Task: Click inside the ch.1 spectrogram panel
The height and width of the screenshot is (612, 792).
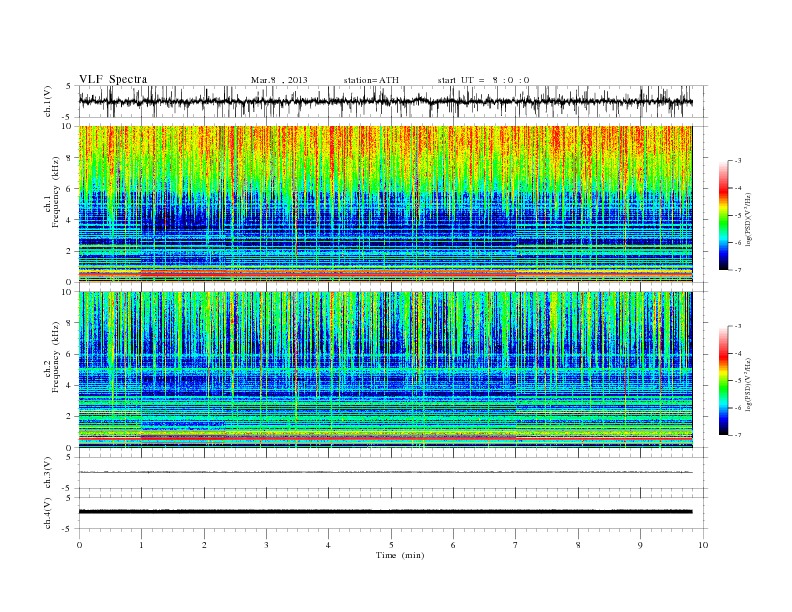Action: [x=385, y=204]
